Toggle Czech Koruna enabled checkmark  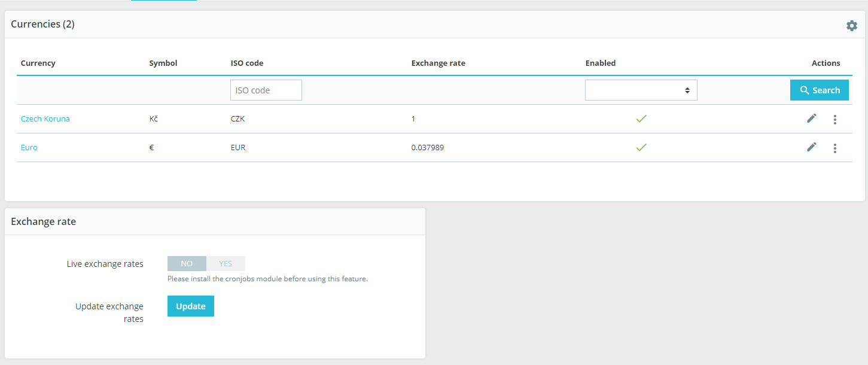[641, 119]
